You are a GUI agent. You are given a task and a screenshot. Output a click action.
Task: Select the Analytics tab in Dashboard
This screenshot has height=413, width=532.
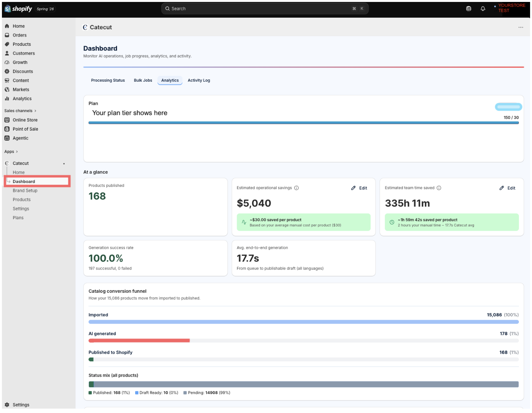170,81
